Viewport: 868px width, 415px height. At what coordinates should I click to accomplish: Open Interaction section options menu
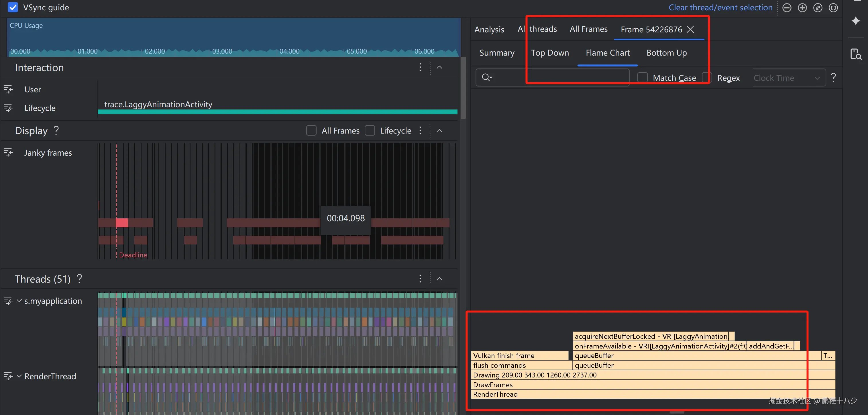(420, 67)
